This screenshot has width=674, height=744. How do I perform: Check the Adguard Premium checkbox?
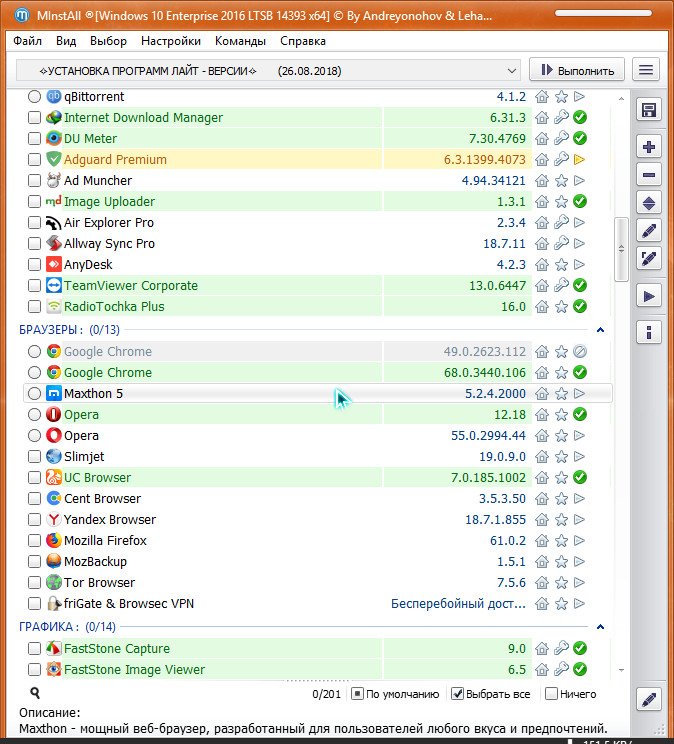pyautogui.click(x=34, y=159)
